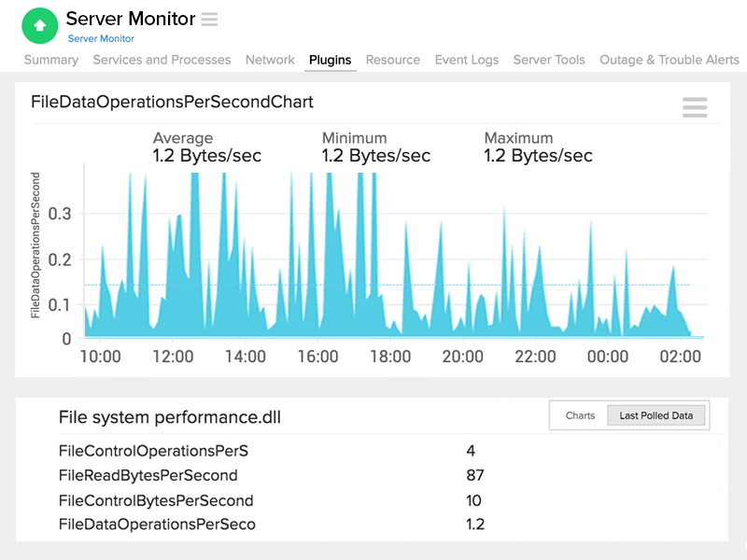
Task: Select the FileDataOperationsPerSeco metric row
Action: [157, 525]
